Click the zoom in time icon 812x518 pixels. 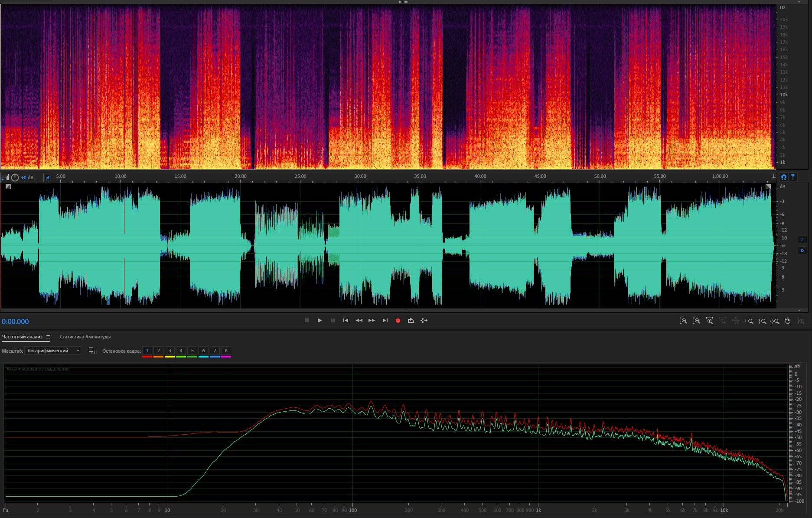coord(709,321)
